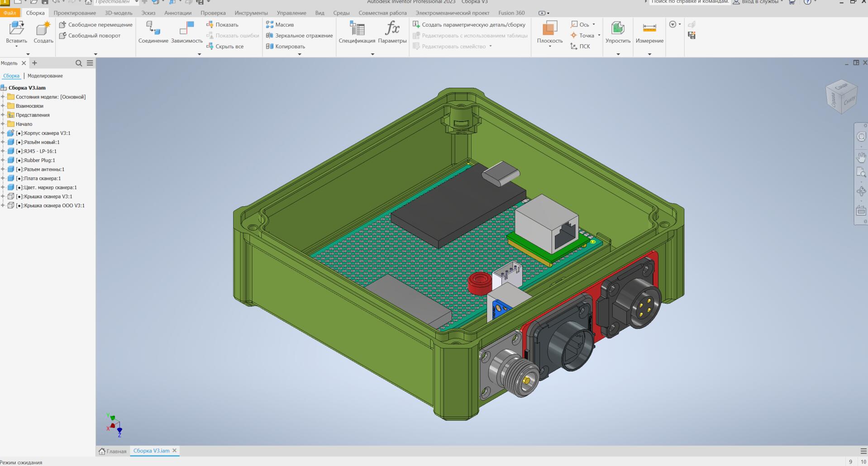Open the Проектирование ribbon tab
The image size is (868, 466).
click(x=75, y=13)
